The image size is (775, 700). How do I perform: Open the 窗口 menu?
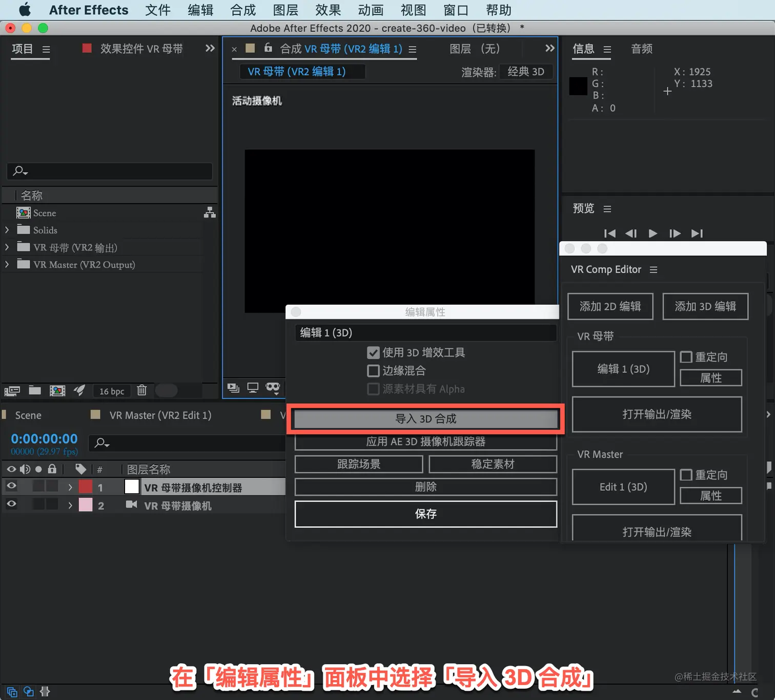pos(456,10)
